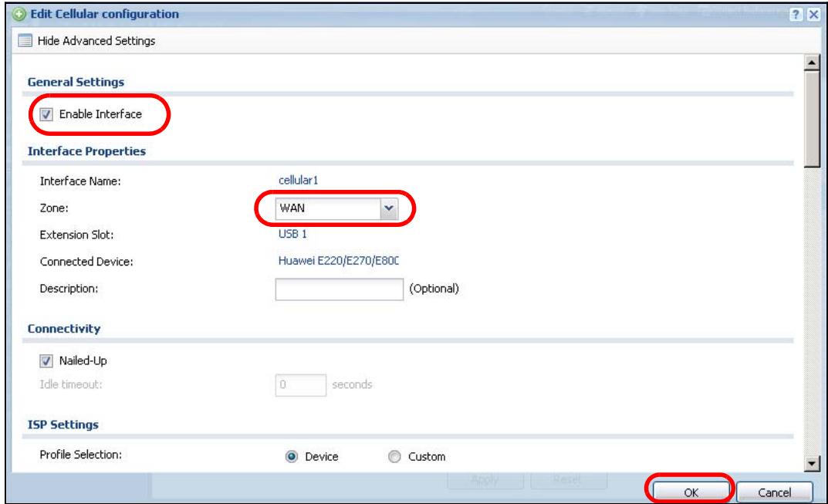This screenshot has width=828, height=504.
Task: Click inside the Description text field
Action: point(339,289)
